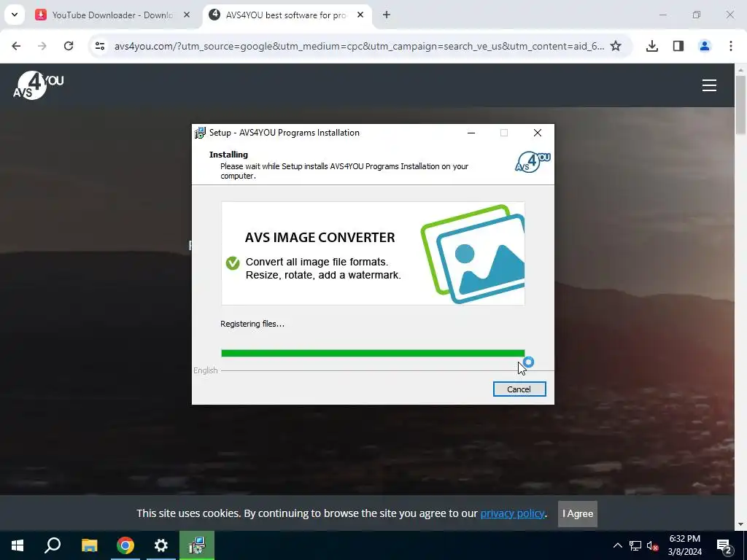Viewport: 747px width, 560px height.
Task: Select the AVS4YOU best software tab
Action: [x=286, y=15]
